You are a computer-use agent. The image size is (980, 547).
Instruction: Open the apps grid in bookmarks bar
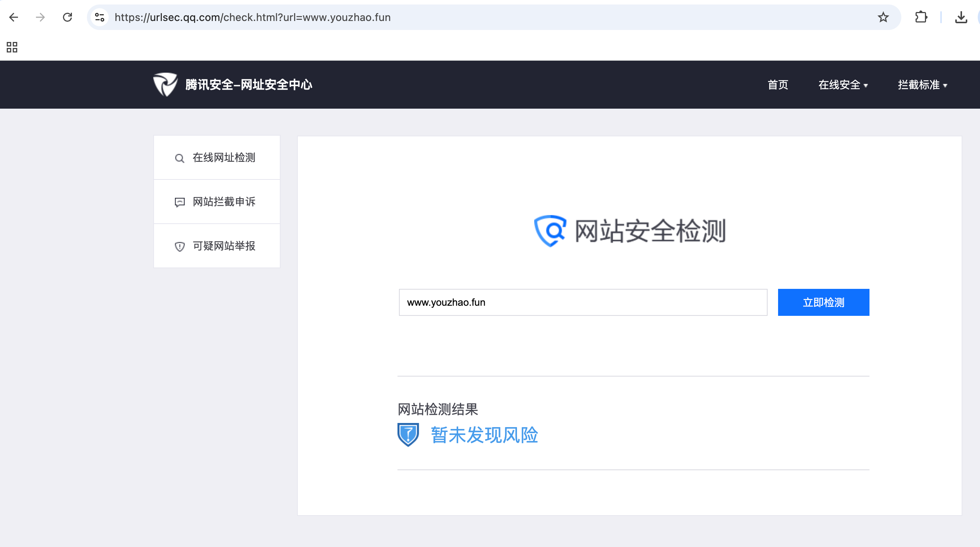tap(12, 47)
